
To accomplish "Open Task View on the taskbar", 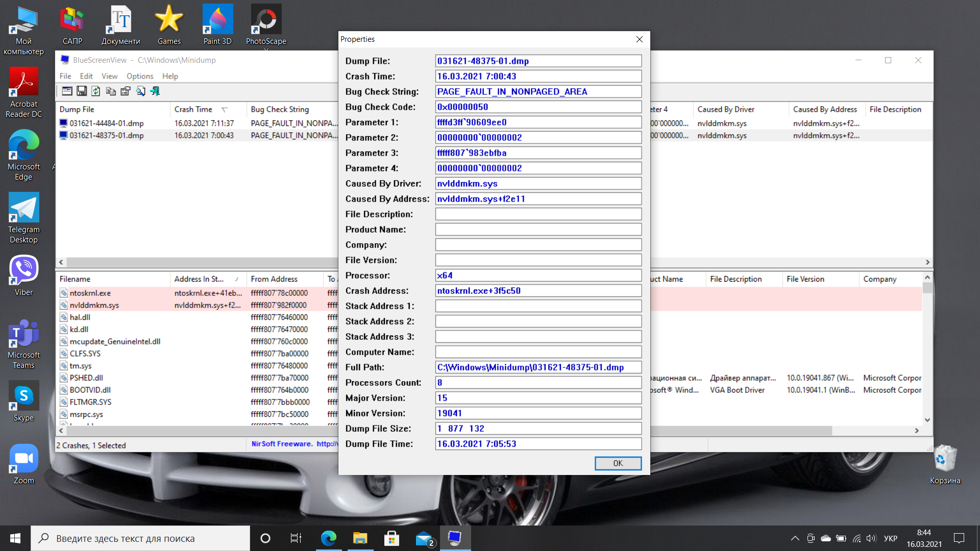I will coord(296,538).
